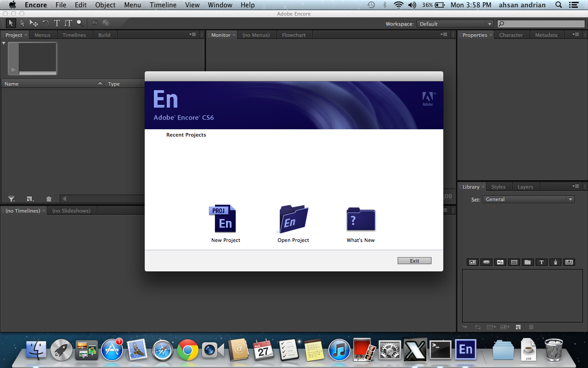588x368 pixels.
Task: Collapse the project preview disclosure triangle
Action: coord(4,43)
